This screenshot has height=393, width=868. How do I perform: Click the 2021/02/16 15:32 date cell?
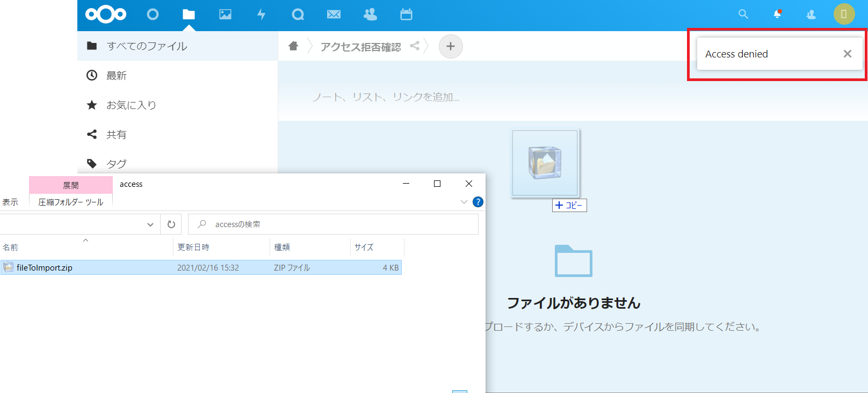tap(208, 267)
